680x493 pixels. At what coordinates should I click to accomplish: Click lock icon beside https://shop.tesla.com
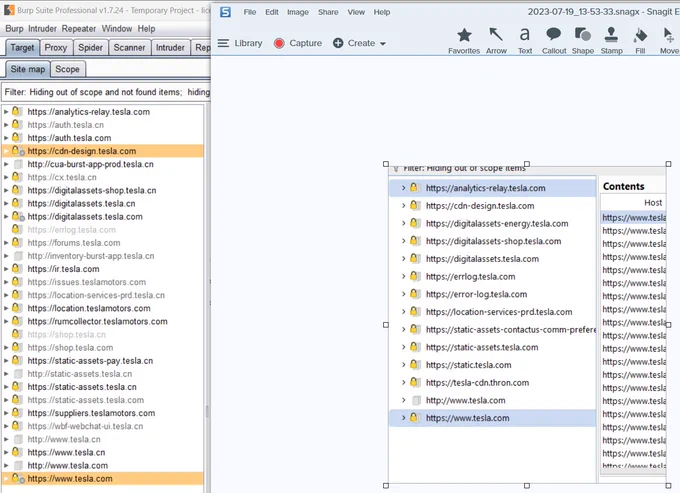tap(16, 347)
